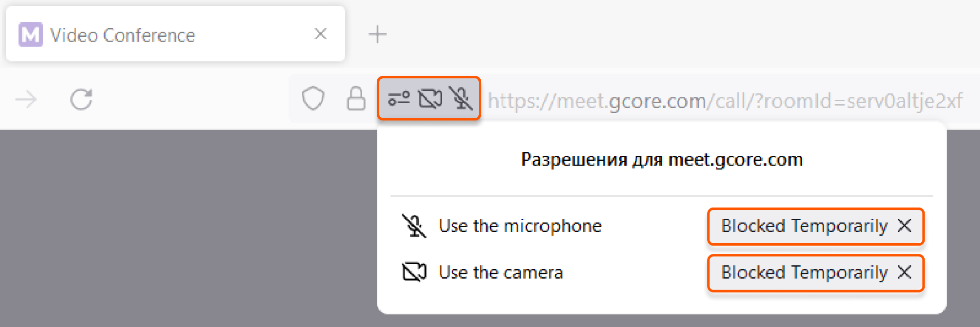
Task: Click the blocked microphone icon in address bar
Action: (x=461, y=99)
